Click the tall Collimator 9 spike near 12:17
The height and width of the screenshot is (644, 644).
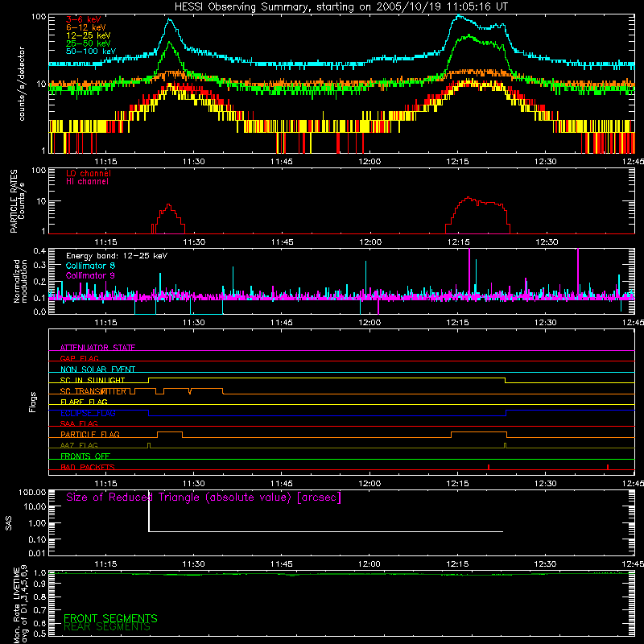[x=469, y=271]
